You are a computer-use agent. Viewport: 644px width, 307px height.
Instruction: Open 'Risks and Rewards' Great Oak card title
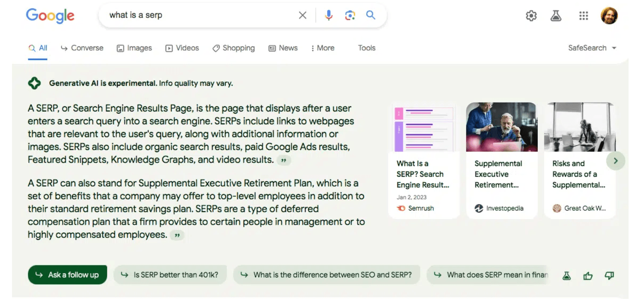coord(579,174)
